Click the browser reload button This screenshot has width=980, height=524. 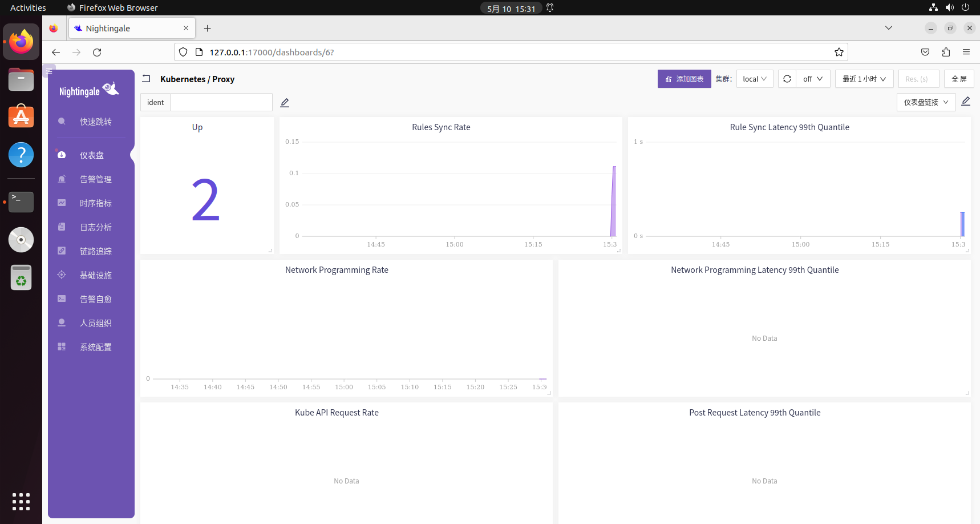[97, 52]
